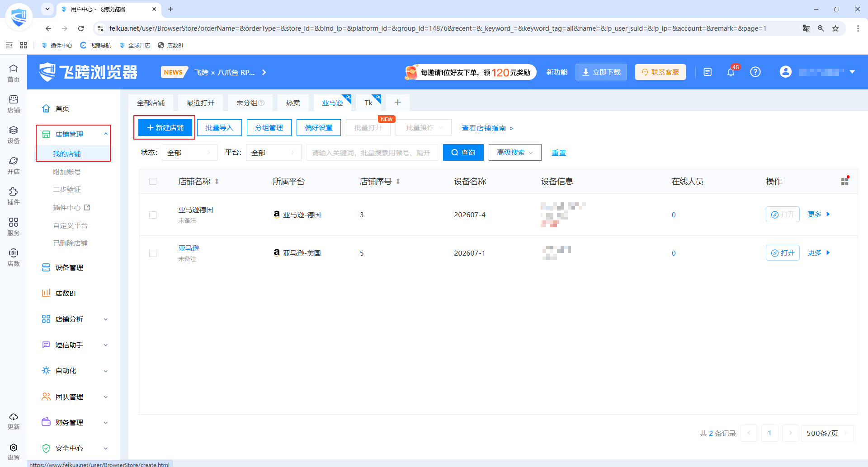Open the 亚马逊-美国 store with 打开

tap(783, 253)
